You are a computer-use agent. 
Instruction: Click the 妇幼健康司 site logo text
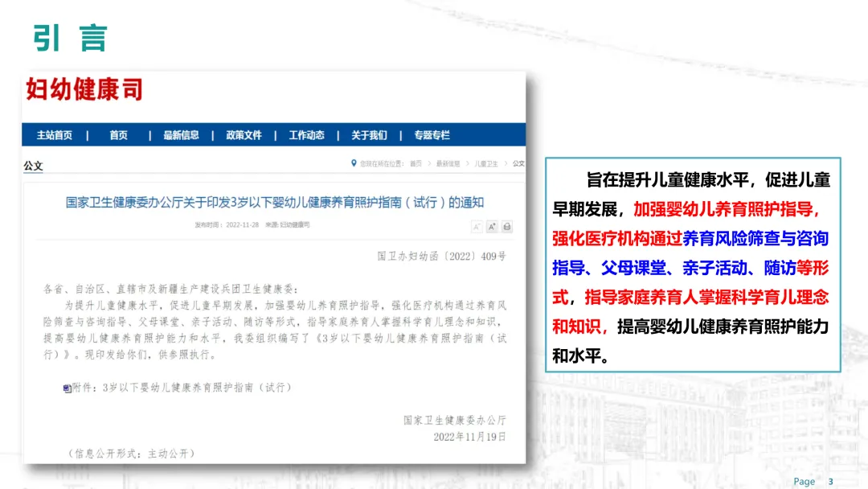(84, 90)
